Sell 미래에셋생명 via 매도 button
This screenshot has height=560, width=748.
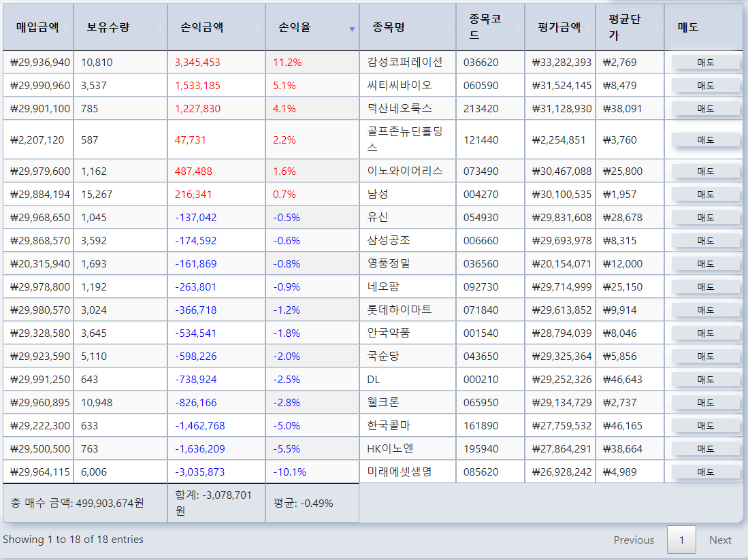click(x=706, y=472)
